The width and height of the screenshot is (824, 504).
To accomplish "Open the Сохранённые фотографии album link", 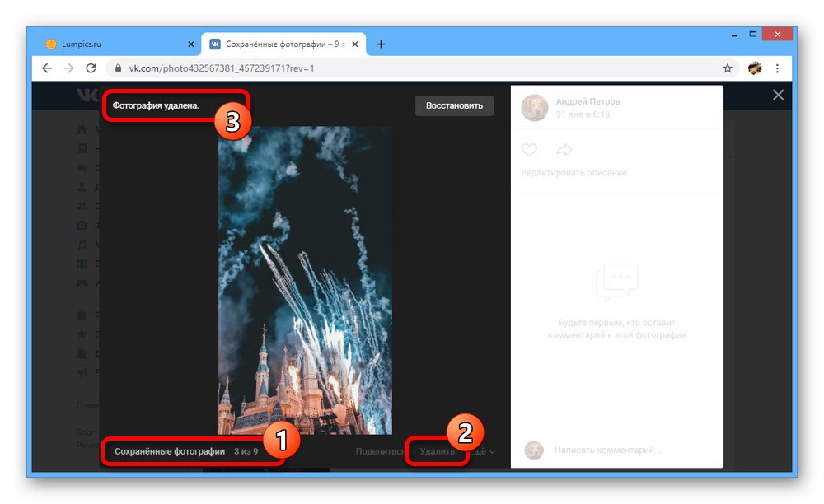I will tap(170, 451).
